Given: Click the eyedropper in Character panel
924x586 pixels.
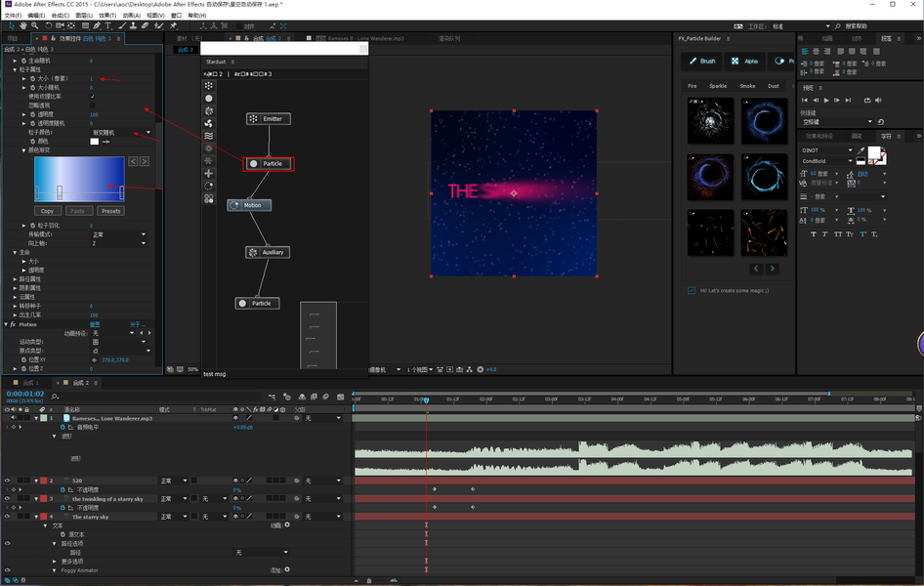Looking at the screenshot, I should [x=861, y=150].
